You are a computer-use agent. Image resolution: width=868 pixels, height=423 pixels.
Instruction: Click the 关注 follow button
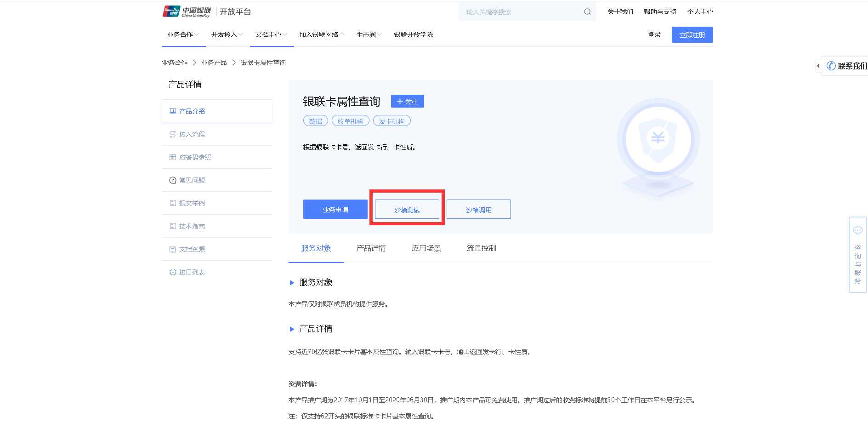click(408, 101)
